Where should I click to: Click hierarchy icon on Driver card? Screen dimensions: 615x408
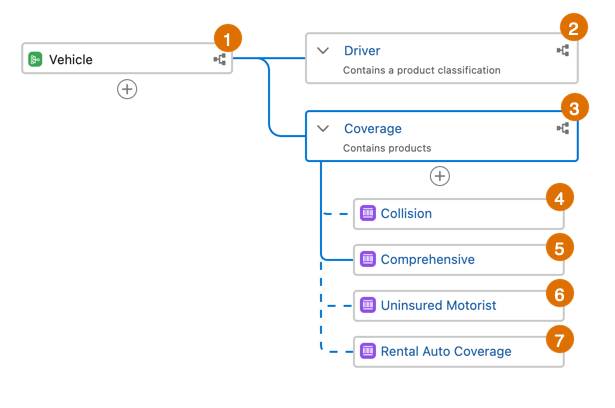563,50
